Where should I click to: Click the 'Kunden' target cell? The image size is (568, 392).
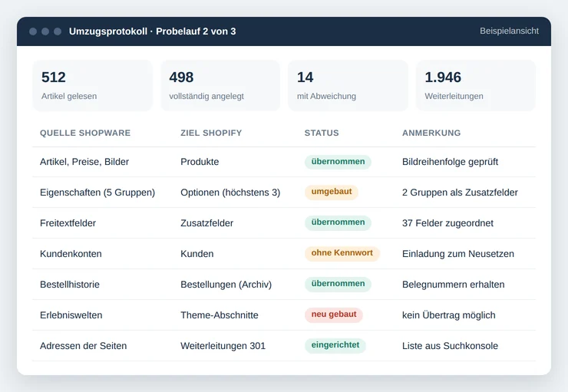pos(197,254)
